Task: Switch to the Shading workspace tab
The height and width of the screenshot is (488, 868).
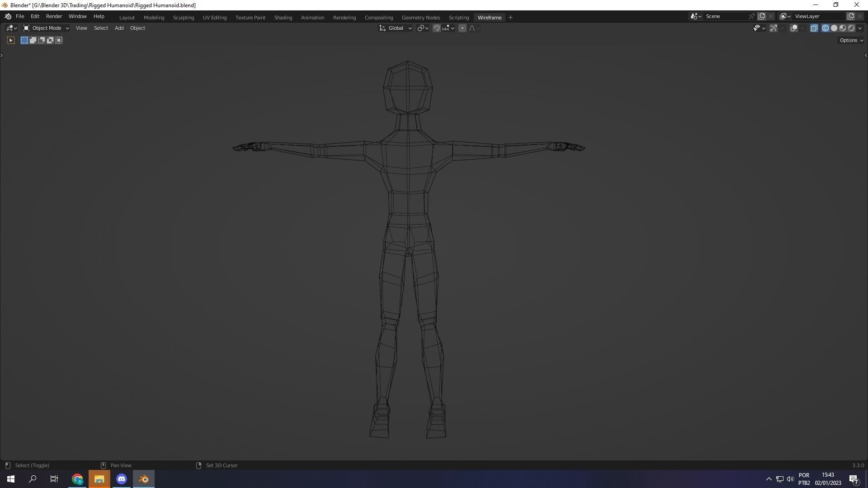Action: pos(283,18)
